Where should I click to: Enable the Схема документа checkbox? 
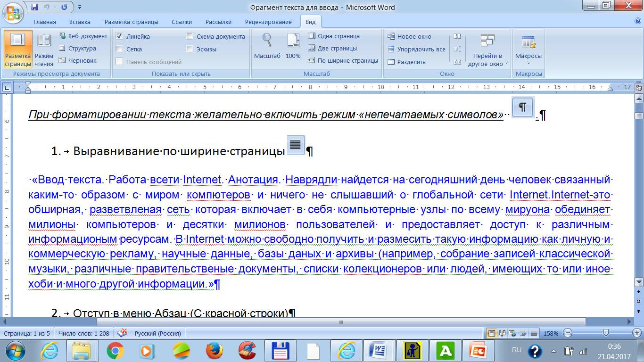pyautogui.click(x=190, y=36)
